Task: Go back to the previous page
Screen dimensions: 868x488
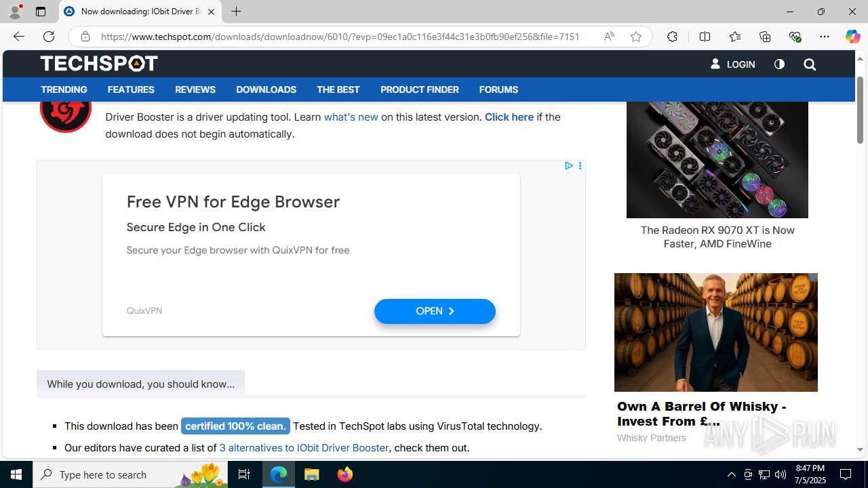Action: [19, 37]
